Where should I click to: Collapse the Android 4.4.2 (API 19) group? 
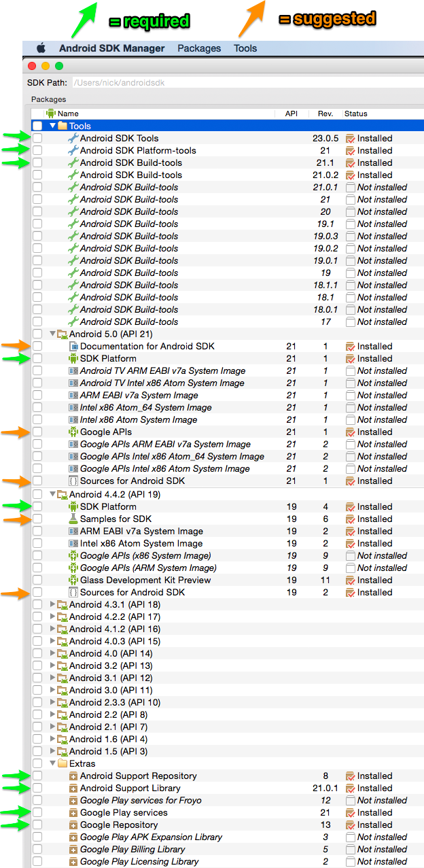click(x=52, y=494)
